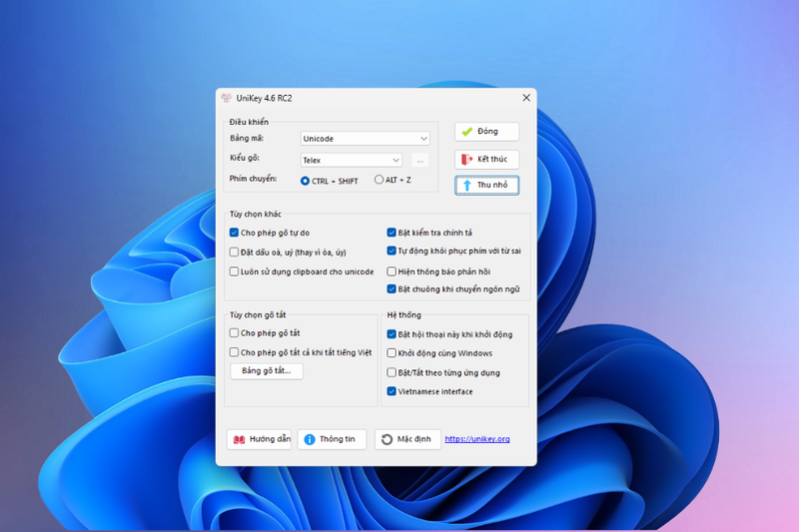Open the Hướng dẫn help guide
This screenshot has height=532, width=799.
point(259,439)
